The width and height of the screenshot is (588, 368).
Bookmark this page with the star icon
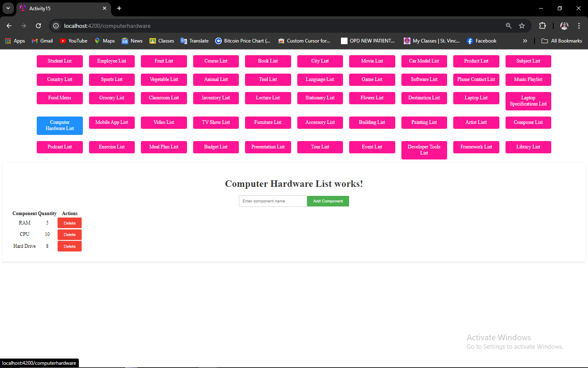522,26
